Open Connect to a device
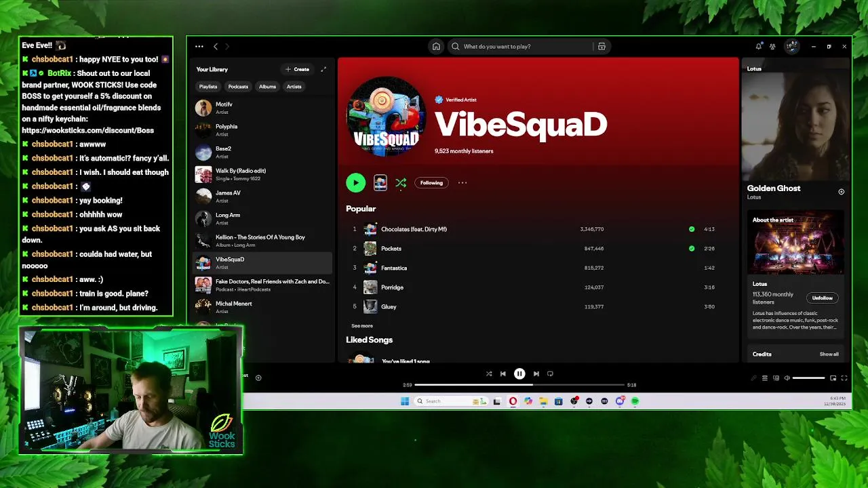The height and width of the screenshot is (488, 868). (776, 378)
